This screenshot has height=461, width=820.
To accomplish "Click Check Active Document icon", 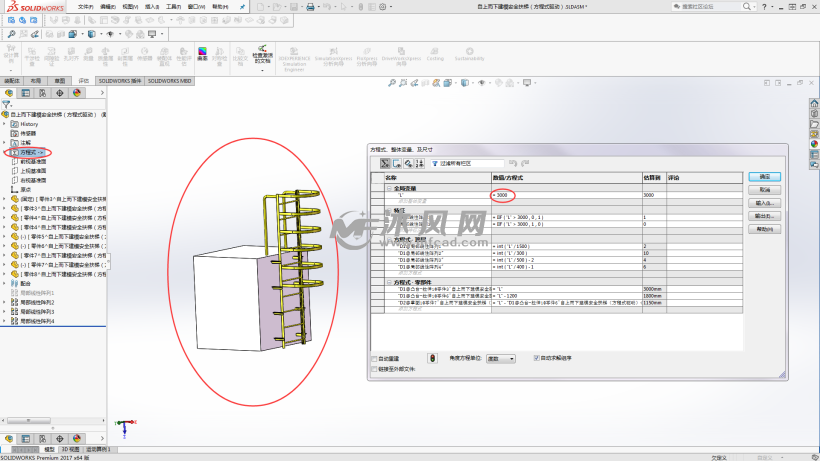I will click(x=263, y=55).
